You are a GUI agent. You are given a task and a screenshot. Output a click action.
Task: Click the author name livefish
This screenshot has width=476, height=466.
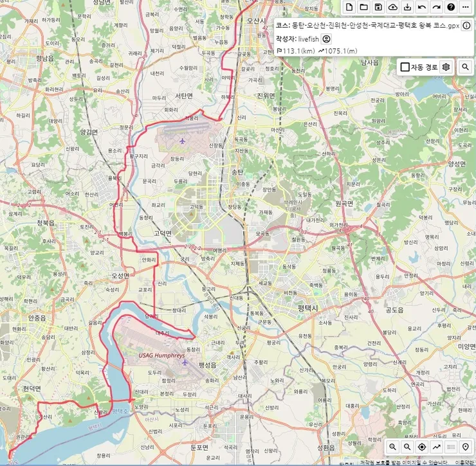308,39
